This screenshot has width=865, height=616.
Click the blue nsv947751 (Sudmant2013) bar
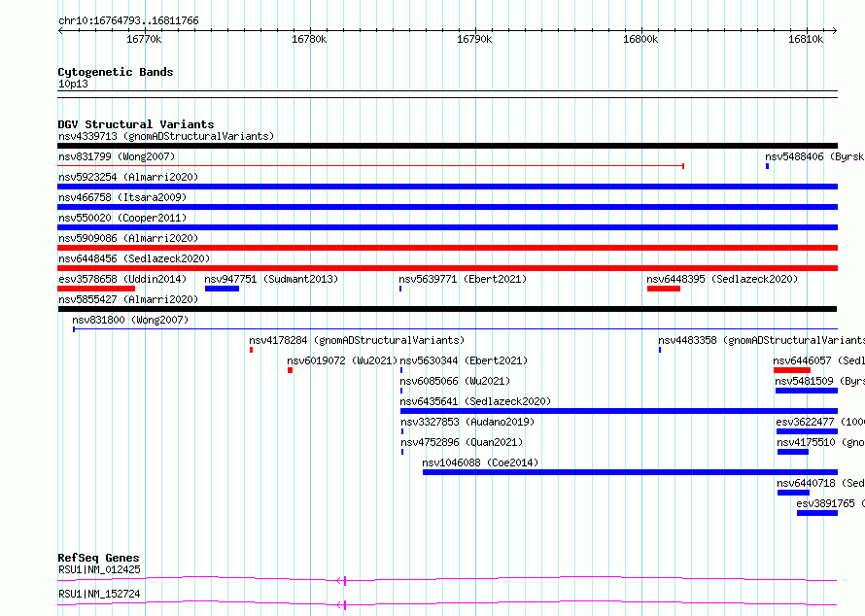click(222, 289)
